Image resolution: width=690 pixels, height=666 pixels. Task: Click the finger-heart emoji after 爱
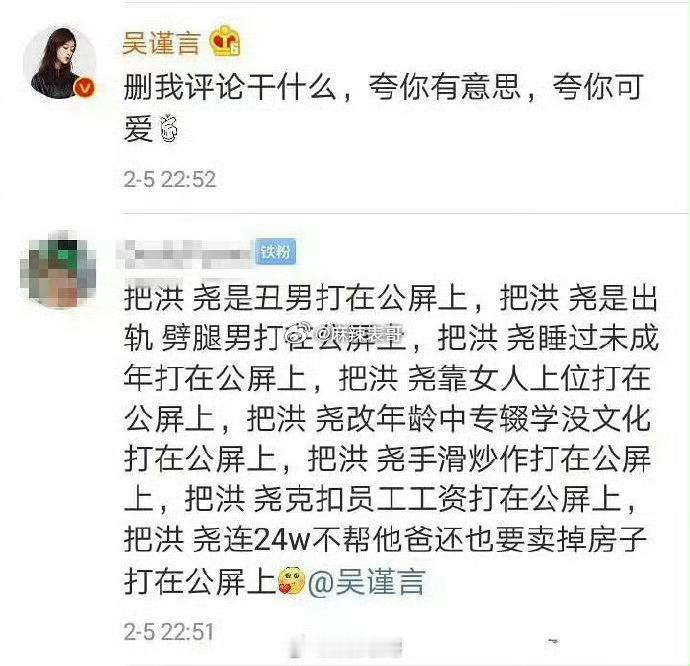point(168,129)
